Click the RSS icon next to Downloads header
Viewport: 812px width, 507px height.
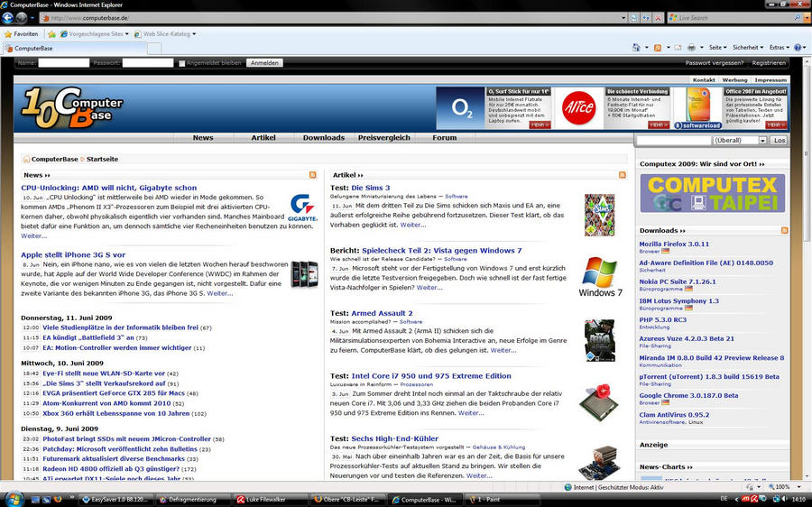click(x=785, y=230)
